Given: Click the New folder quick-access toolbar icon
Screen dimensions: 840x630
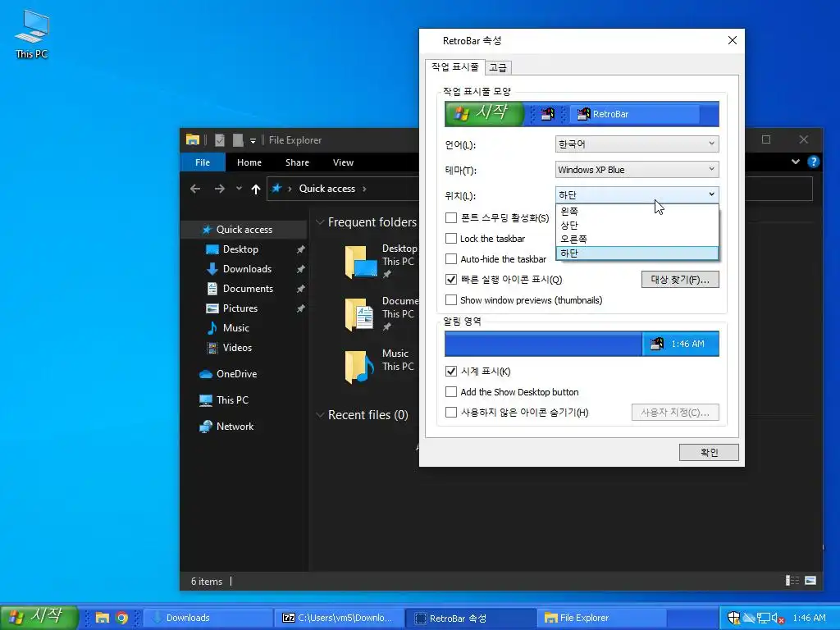Looking at the screenshot, I should [238, 139].
